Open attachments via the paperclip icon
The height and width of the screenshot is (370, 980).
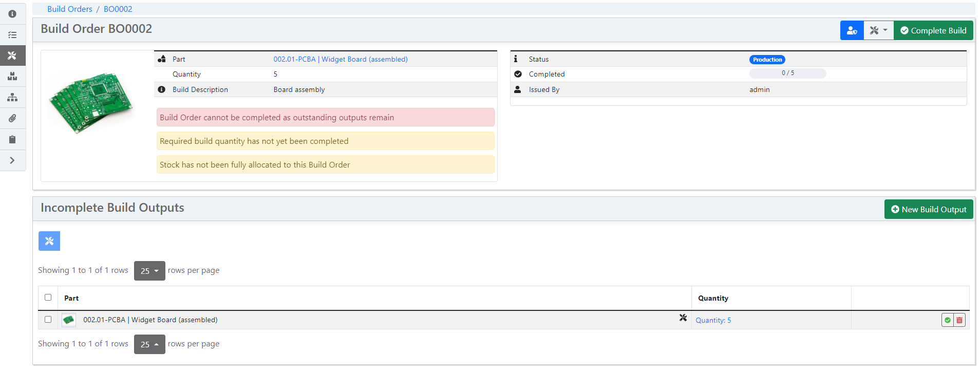pyautogui.click(x=12, y=118)
